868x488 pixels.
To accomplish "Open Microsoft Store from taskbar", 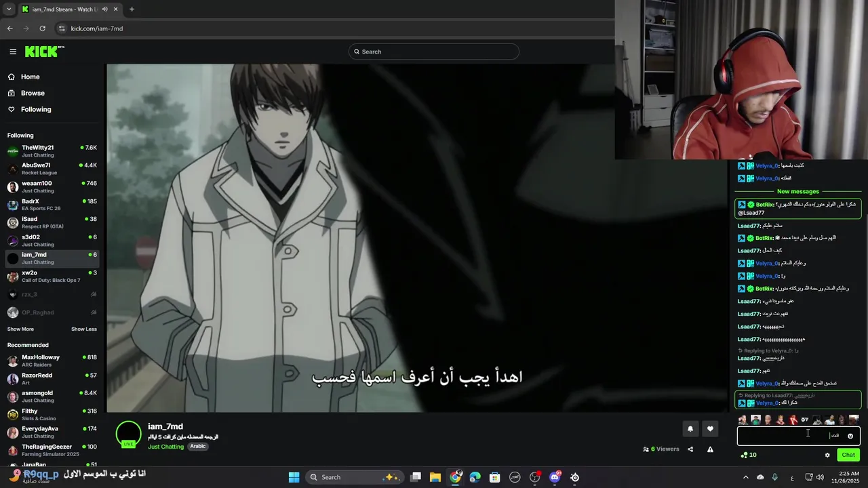I will click(495, 477).
